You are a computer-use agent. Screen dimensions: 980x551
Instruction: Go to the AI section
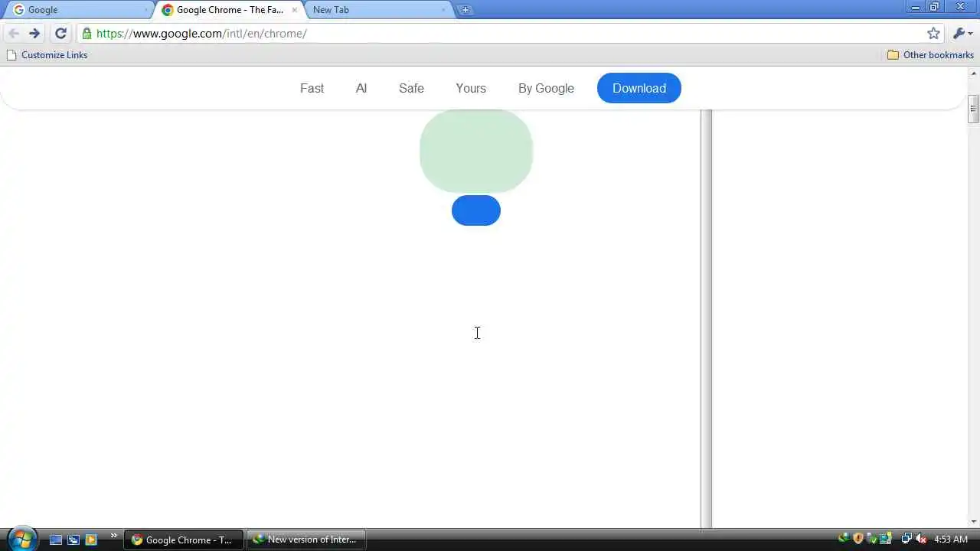click(361, 88)
